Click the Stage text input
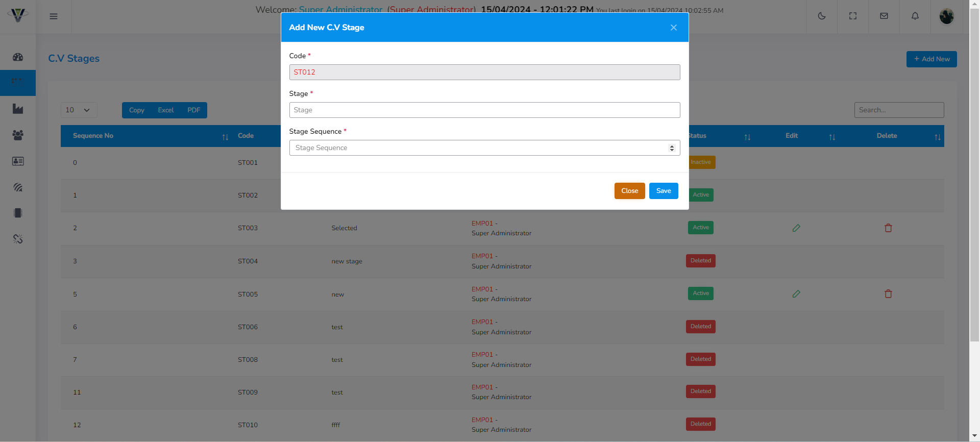The image size is (980, 442). 484,110
